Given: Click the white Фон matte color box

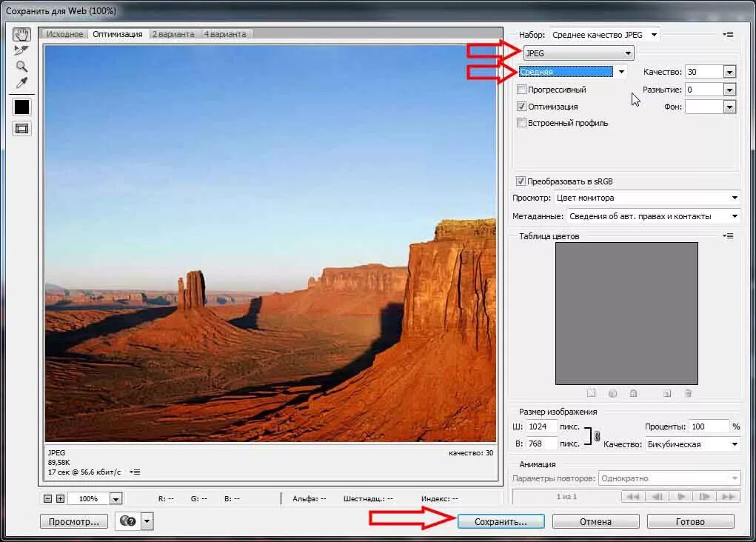Looking at the screenshot, I should pyautogui.click(x=704, y=107).
